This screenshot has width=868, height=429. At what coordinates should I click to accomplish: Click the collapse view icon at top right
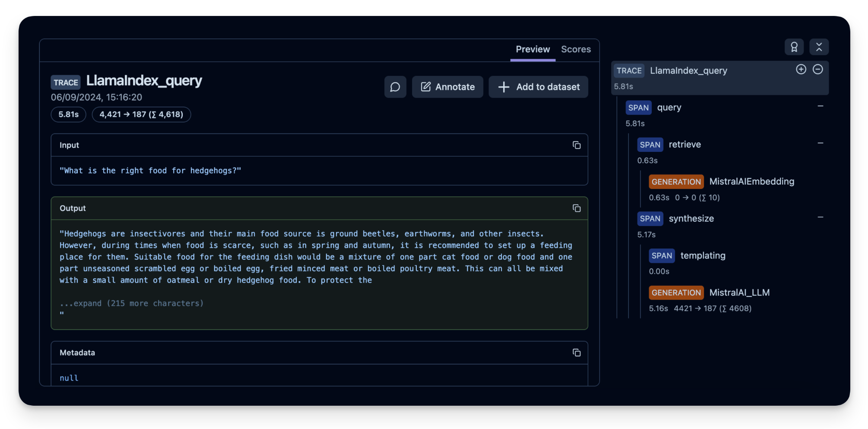click(819, 47)
